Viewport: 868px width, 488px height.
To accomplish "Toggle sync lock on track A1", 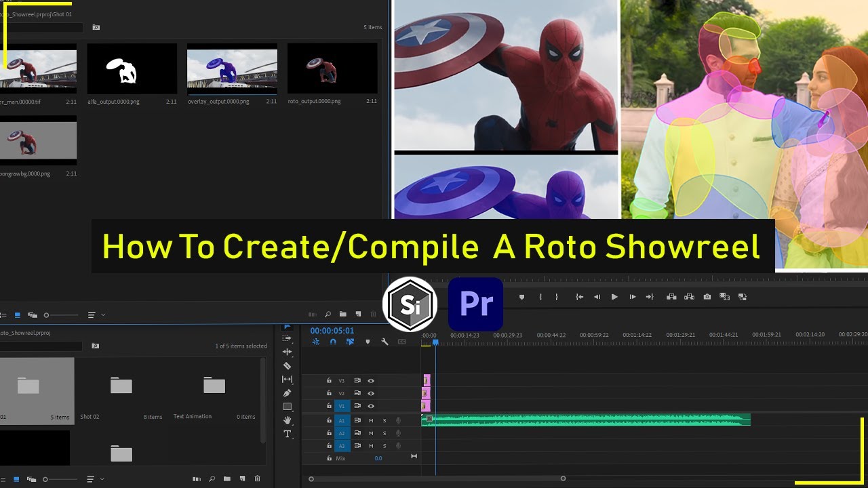I will [357, 420].
